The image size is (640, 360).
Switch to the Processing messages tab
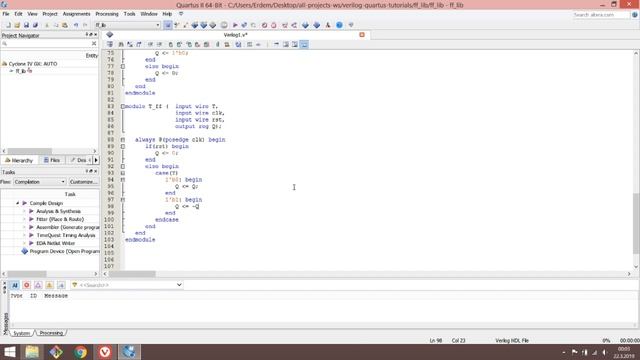pos(51,333)
